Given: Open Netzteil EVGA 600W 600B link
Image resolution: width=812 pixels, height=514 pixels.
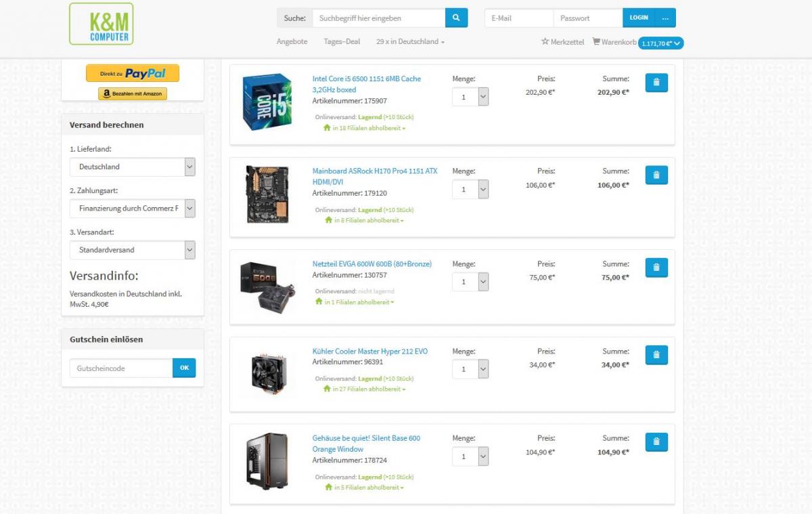Looking at the screenshot, I should point(372,264).
